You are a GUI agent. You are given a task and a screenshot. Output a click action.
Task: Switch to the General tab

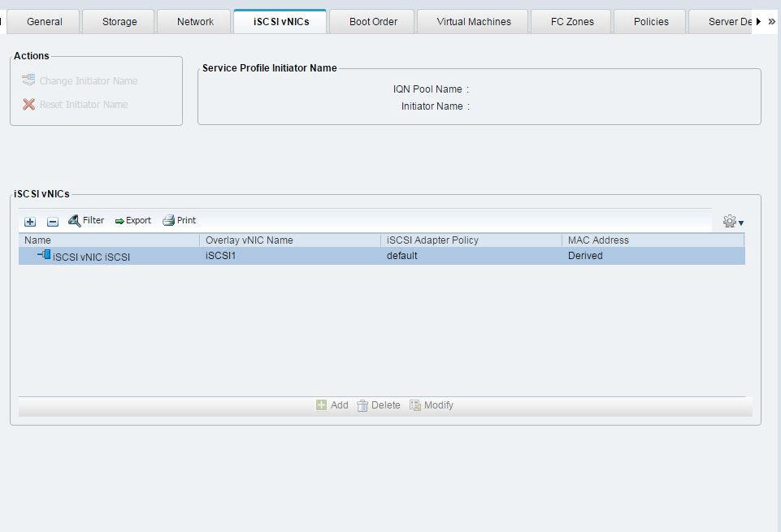[x=45, y=22]
